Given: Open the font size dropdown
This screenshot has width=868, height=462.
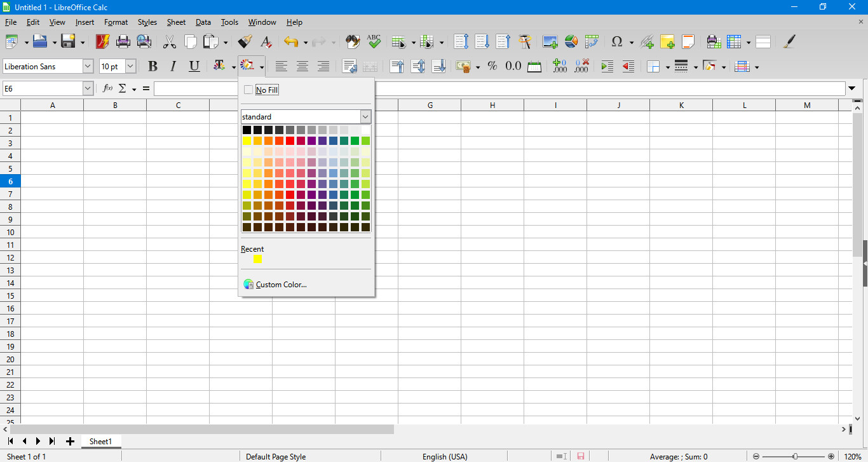Looking at the screenshot, I should 130,66.
